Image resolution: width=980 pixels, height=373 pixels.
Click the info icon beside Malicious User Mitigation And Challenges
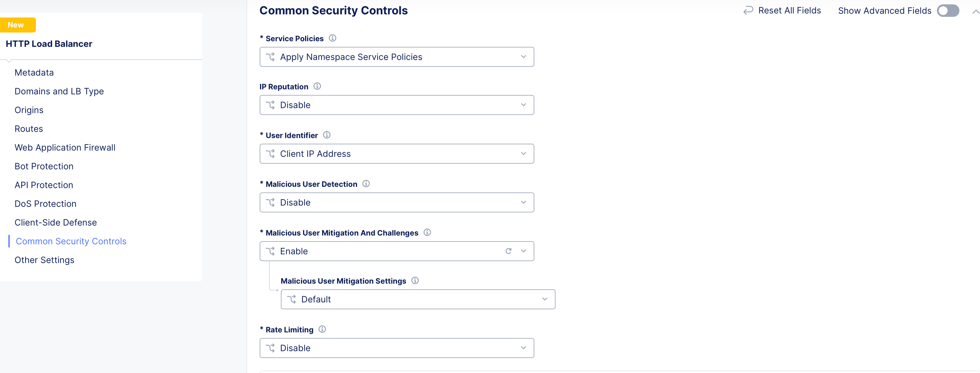click(427, 232)
